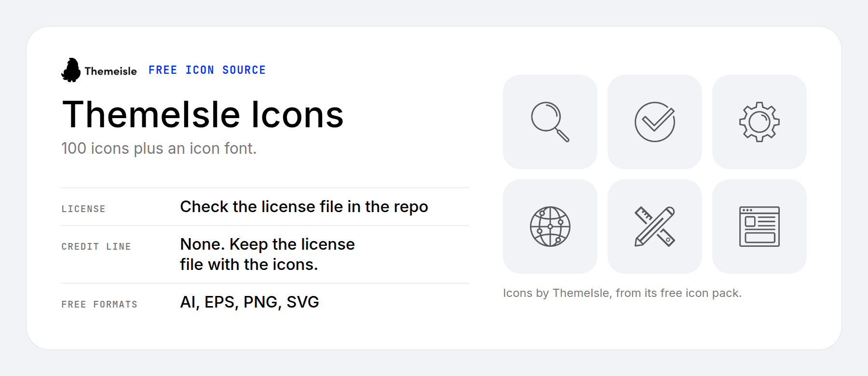Click the settings gear icon
Viewport: 868px width, 376px height.
(x=759, y=122)
